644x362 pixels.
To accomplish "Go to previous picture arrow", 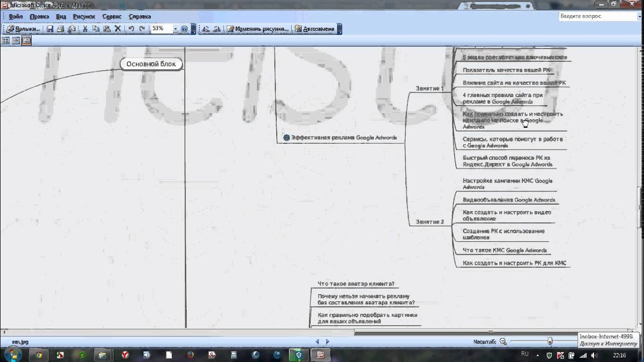I will 317,341.
